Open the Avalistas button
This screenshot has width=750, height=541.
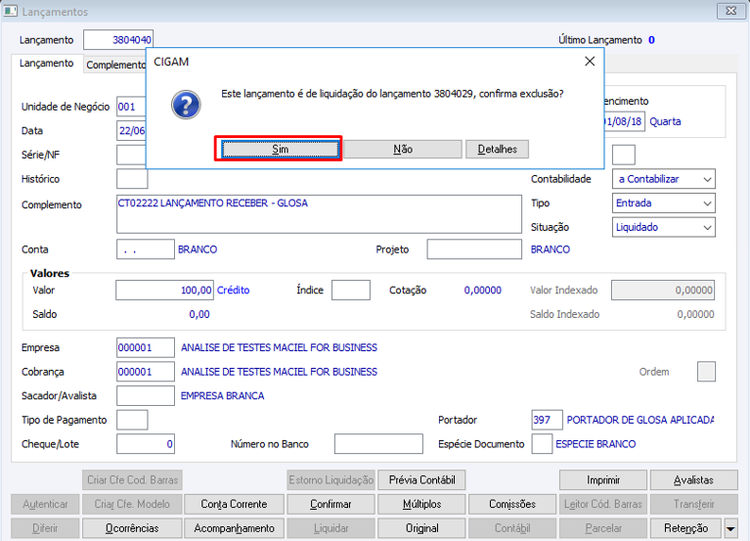coord(694,480)
